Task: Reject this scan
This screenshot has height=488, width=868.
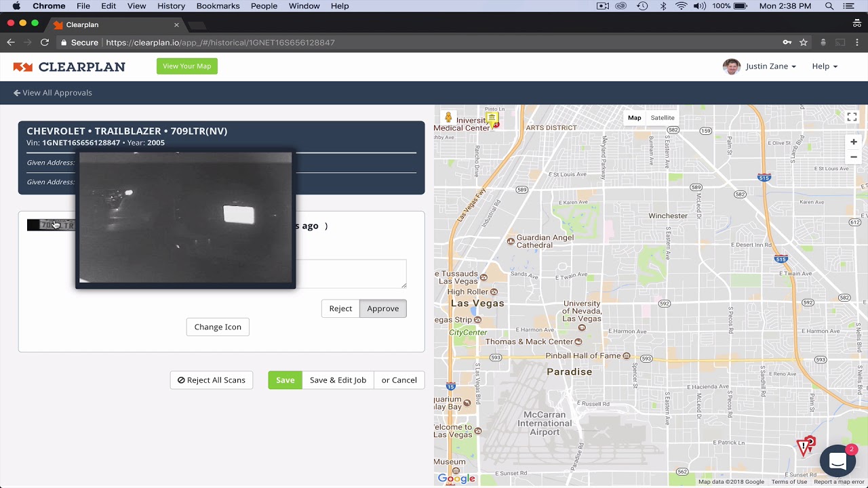Action: (340, 308)
